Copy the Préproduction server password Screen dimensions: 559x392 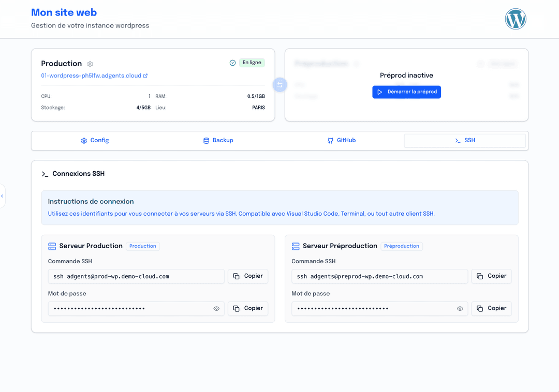click(x=491, y=308)
